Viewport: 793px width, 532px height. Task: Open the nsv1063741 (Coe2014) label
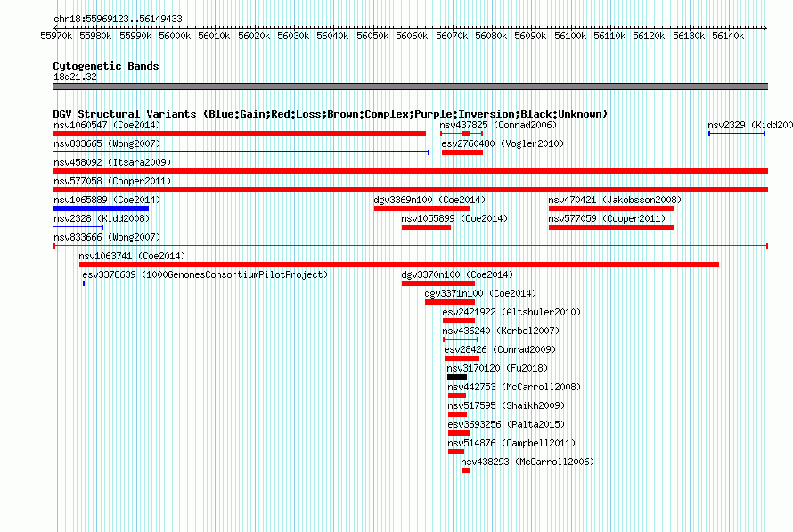[132, 256]
